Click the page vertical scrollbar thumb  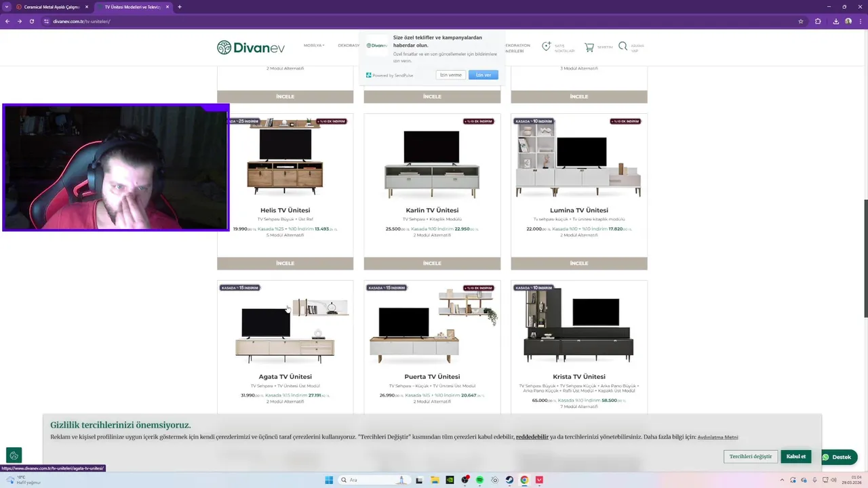tap(865, 258)
